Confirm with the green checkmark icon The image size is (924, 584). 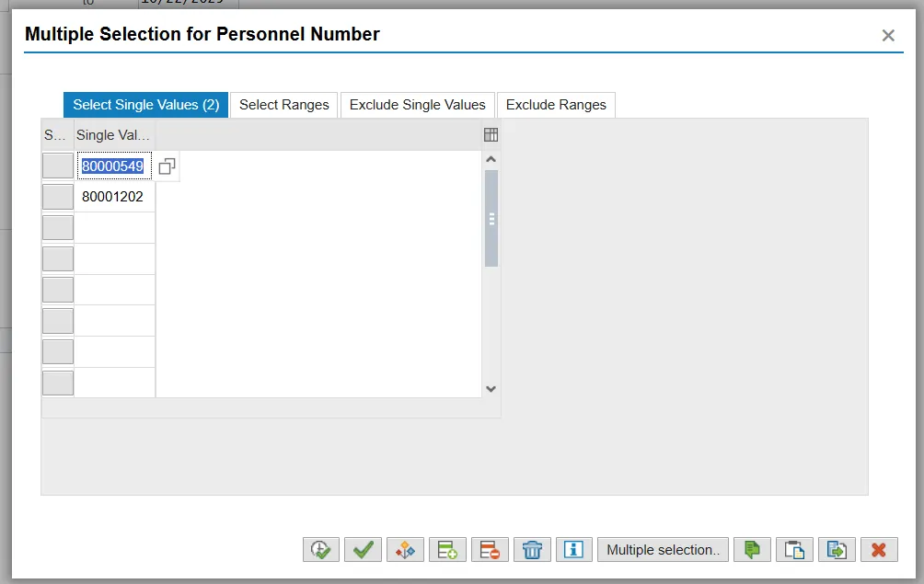click(x=363, y=550)
